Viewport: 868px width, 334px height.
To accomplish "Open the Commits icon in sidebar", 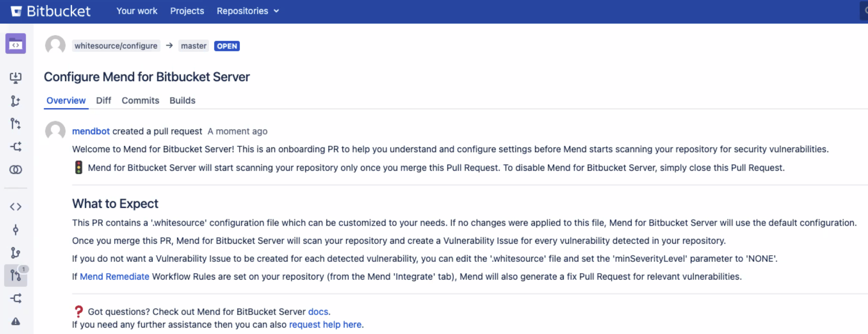I will (16, 229).
